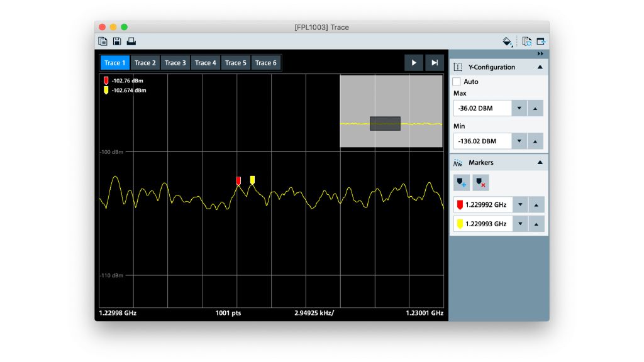
Task: Click the delete marker icon
Action: (480, 183)
